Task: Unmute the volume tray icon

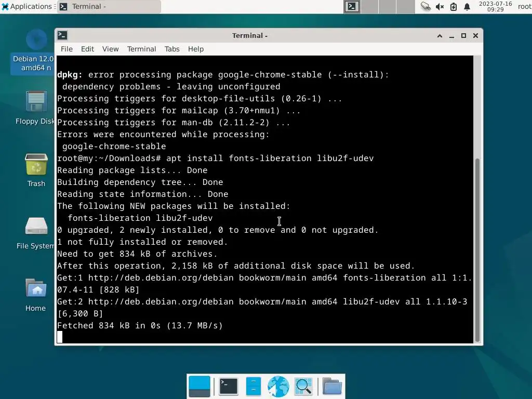Action: coord(440,6)
